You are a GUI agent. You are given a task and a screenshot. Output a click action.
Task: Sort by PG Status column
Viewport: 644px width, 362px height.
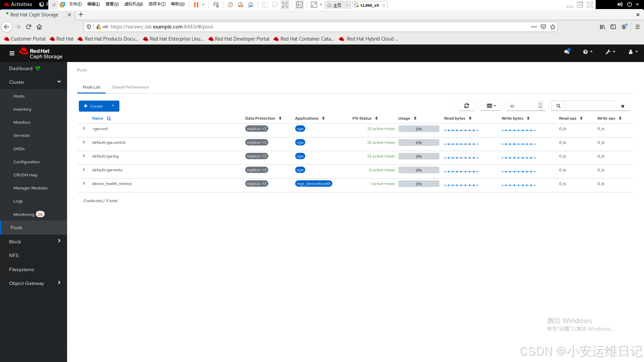point(365,118)
